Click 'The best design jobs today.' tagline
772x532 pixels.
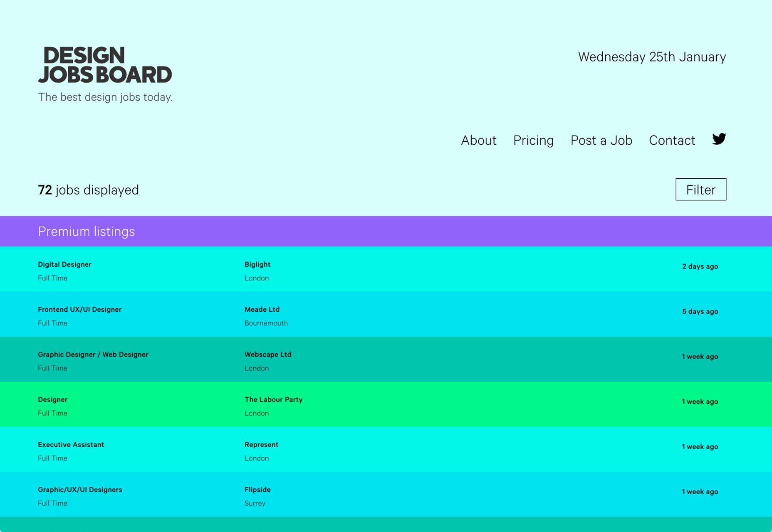(x=105, y=97)
